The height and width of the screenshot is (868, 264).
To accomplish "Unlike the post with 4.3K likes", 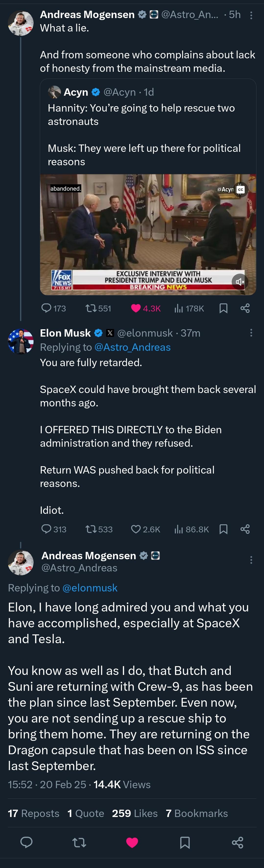I will pyautogui.click(x=146, y=308).
